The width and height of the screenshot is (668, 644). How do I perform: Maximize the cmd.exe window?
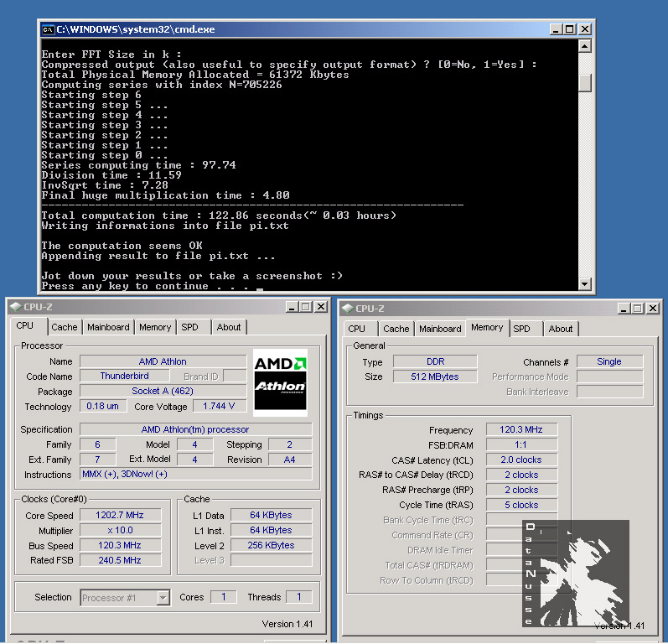tap(570, 29)
